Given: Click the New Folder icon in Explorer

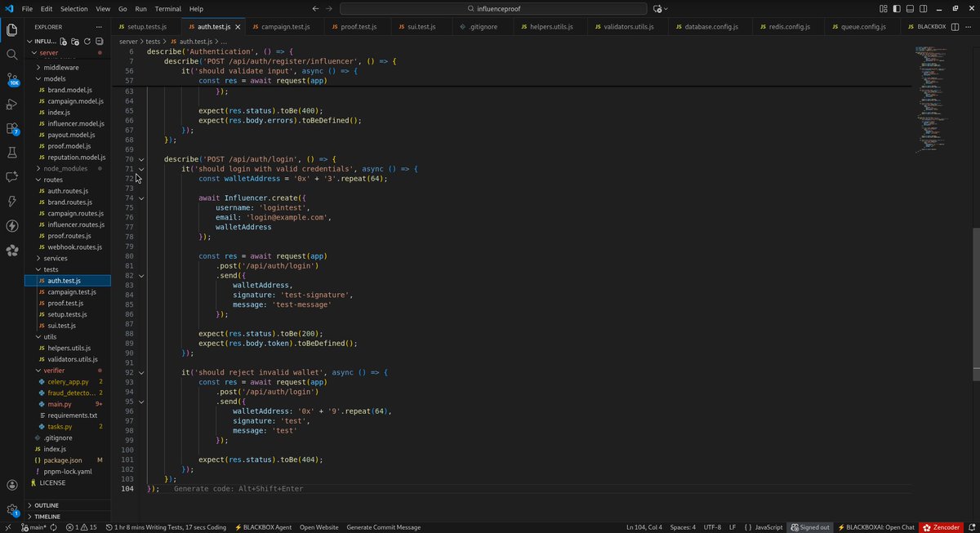Looking at the screenshot, I should click(x=75, y=41).
